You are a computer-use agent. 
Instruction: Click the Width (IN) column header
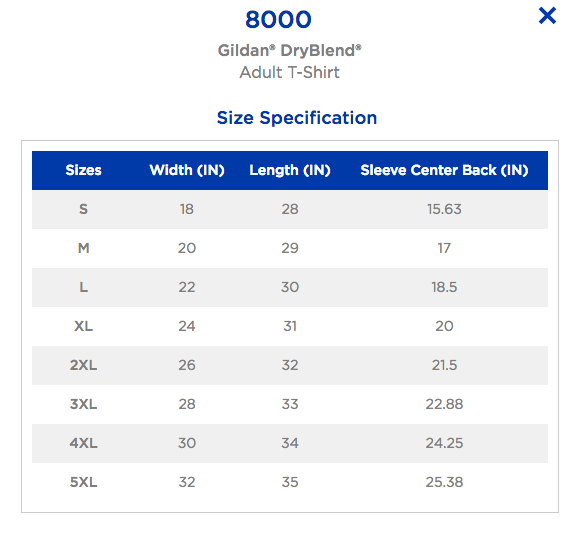click(187, 170)
